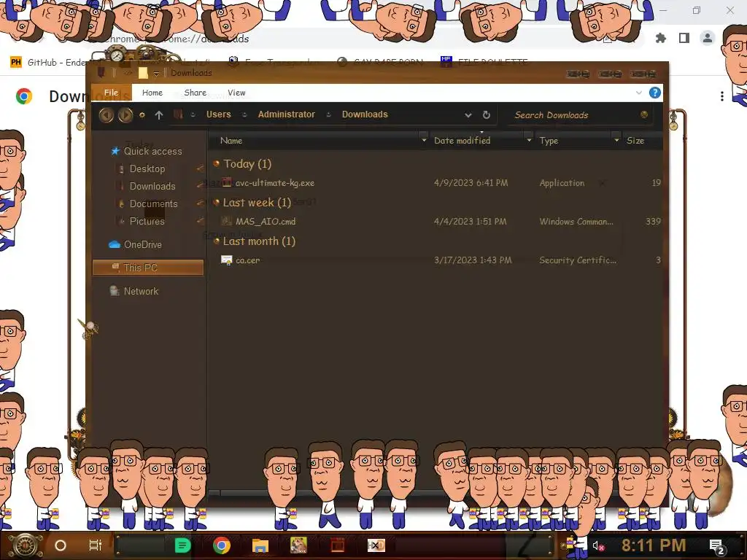Open Documents in navigation pane
The width and height of the screenshot is (747, 560).
point(153,204)
